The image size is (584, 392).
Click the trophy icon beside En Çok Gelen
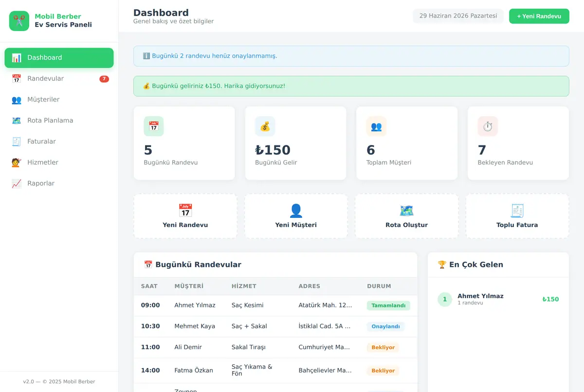pyautogui.click(x=442, y=265)
